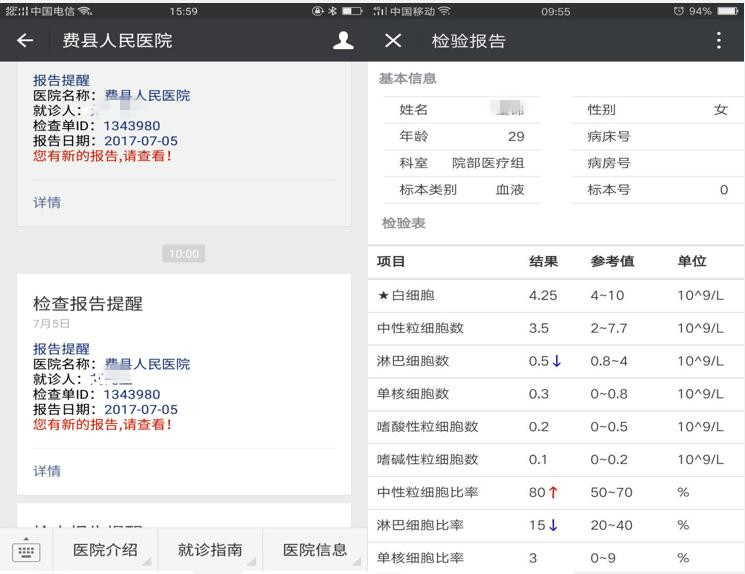Switch to keyboard input icon
Screen dimensions: 745x574
pyautogui.click(x=26, y=550)
